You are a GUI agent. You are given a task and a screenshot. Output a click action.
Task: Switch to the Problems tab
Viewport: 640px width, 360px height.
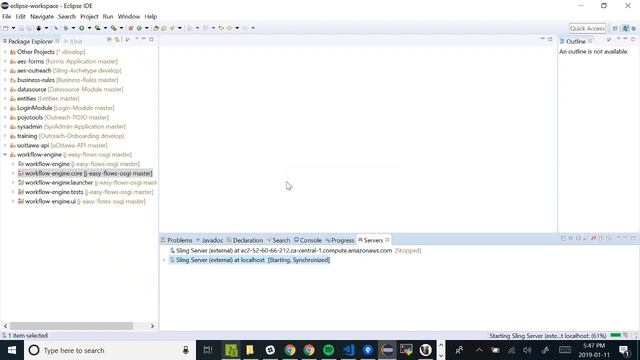point(176,240)
